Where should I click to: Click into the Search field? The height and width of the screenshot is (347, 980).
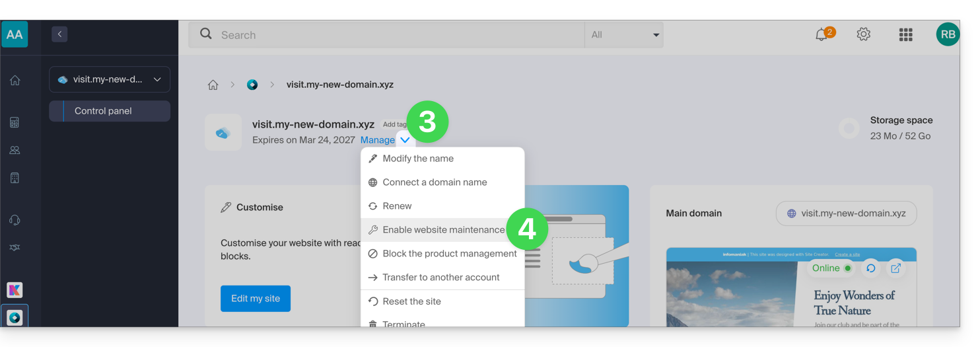(396, 35)
